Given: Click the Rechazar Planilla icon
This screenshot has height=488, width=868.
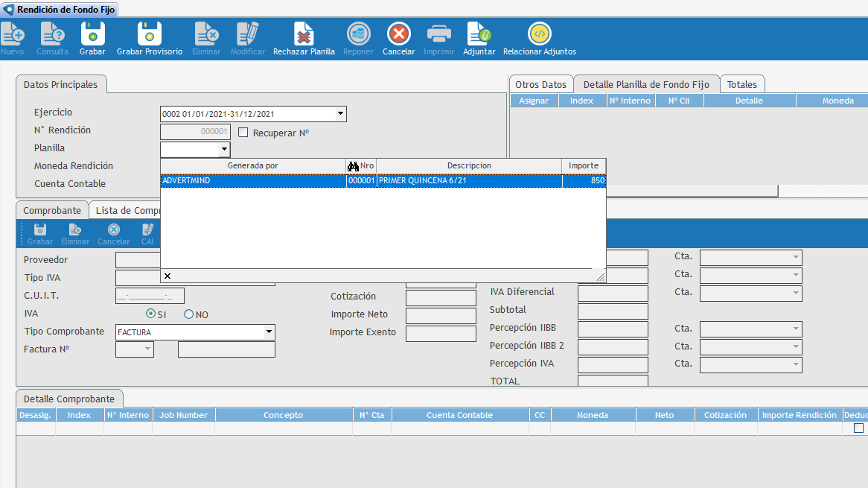Looking at the screenshot, I should click(x=304, y=34).
